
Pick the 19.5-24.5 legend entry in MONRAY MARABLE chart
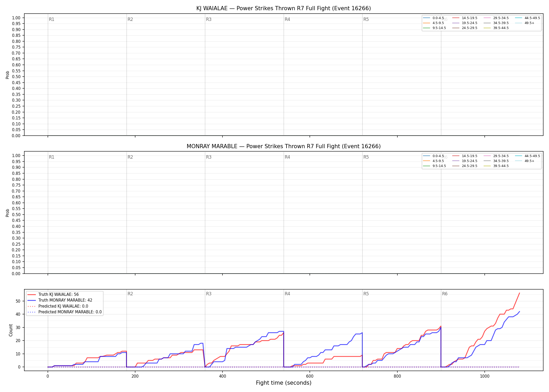(465, 161)
